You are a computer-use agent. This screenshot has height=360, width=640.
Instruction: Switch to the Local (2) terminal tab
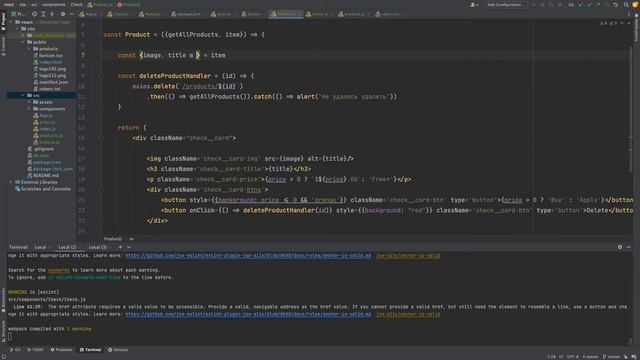pyautogui.click(x=67, y=247)
